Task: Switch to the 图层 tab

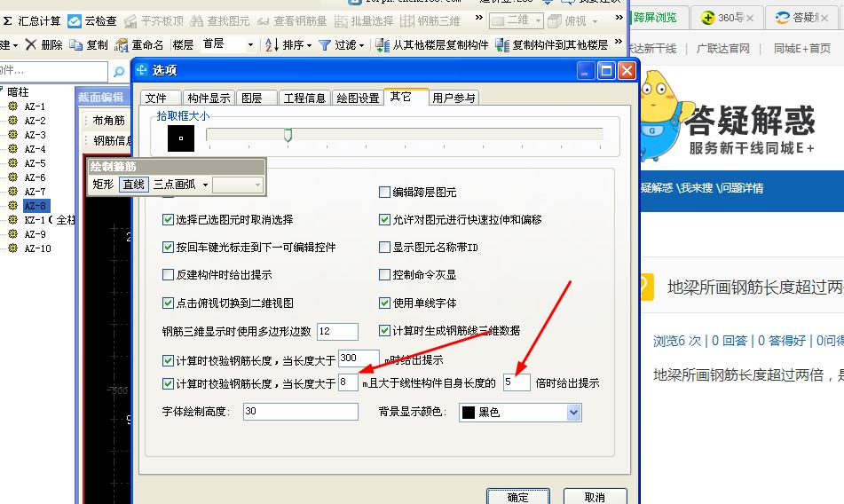Action: pyautogui.click(x=256, y=98)
